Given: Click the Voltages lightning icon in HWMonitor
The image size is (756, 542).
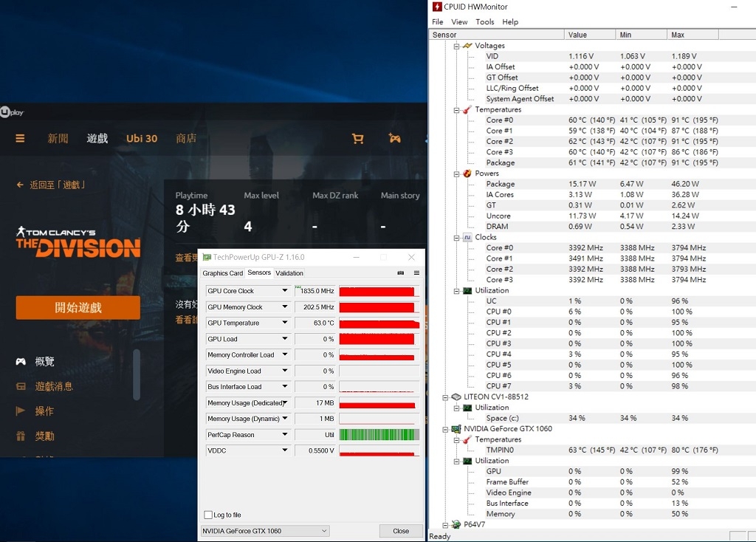Looking at the screenshot, I should pyautogui.click(x=467, y=45).
